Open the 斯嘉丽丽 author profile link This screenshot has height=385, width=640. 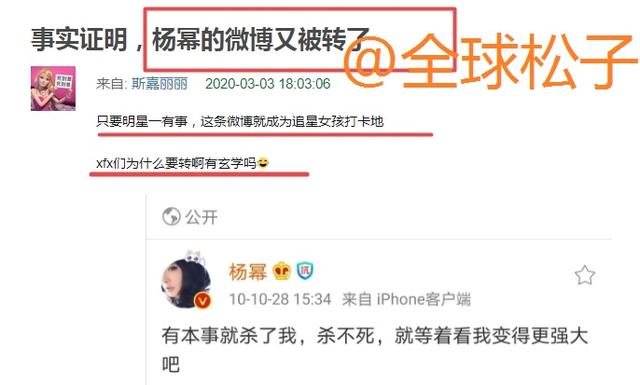[160, 84]
